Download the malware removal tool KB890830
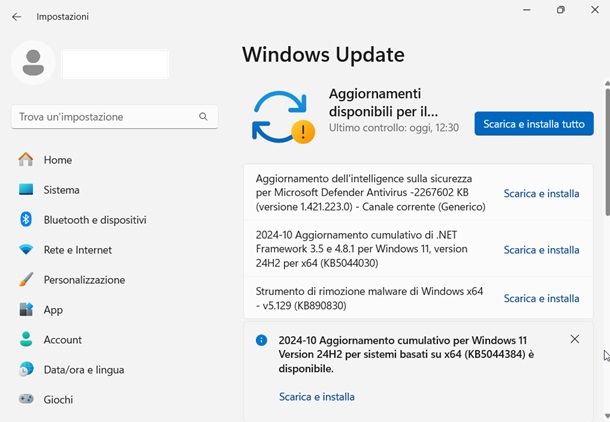The height and width of the screenshot is (422, 610). (x=541, y=298)
